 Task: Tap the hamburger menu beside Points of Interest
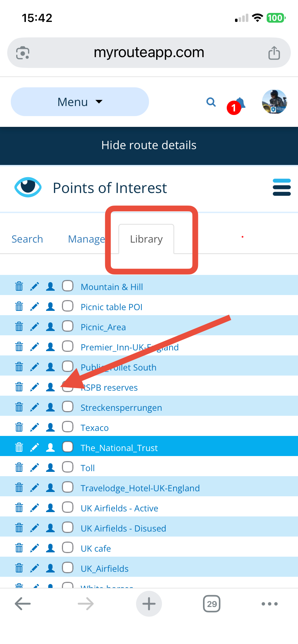click(x=281, y=188)
